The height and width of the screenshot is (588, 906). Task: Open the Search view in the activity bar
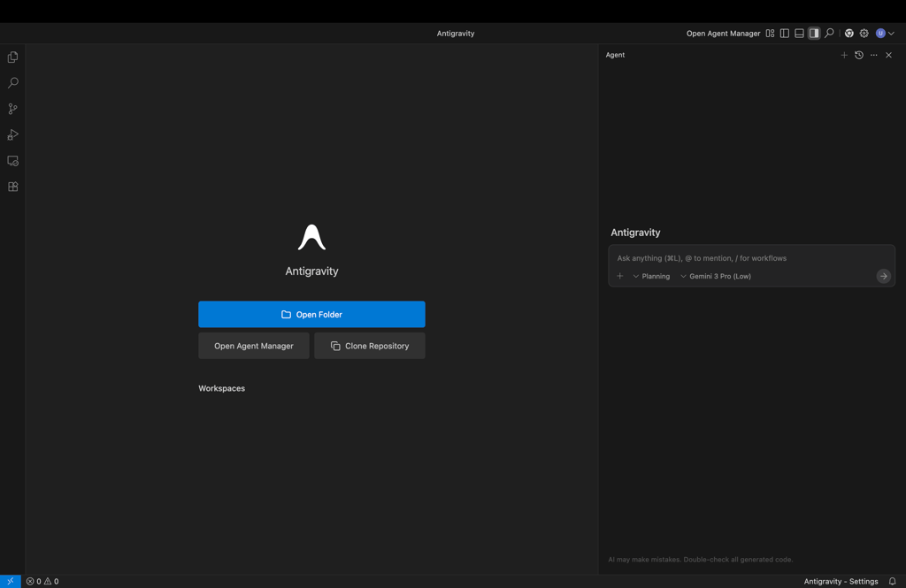12,83
